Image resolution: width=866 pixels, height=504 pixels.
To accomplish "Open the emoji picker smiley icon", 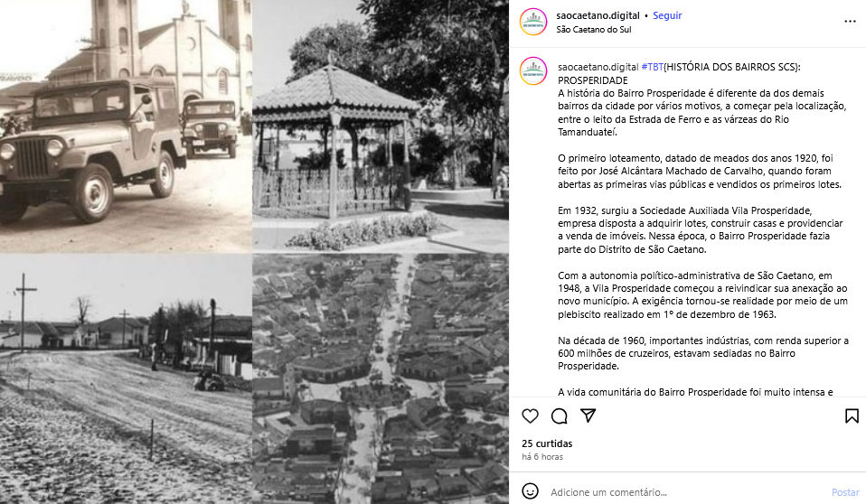I will coord(531,490).
